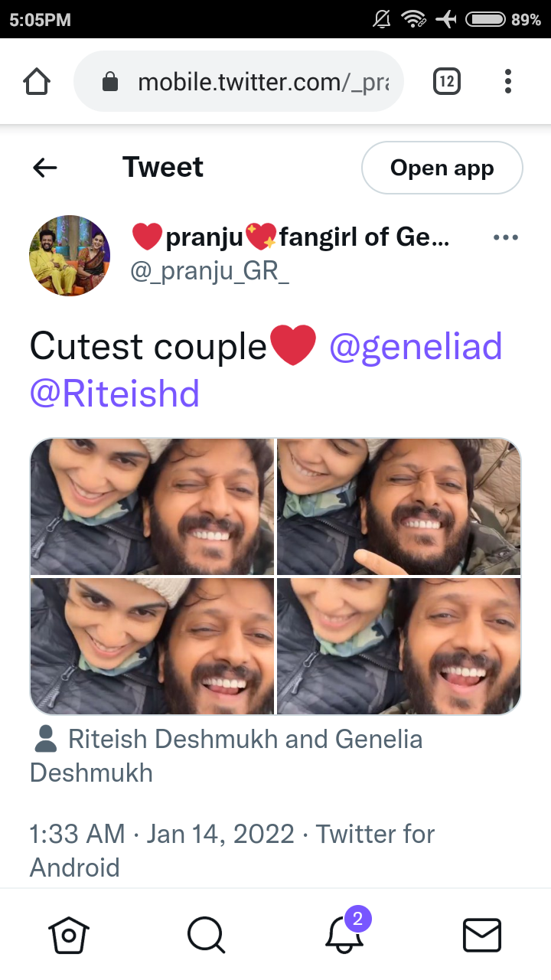Tap the lock icon in the address bar
Screen dimensions: 551x980
point(110,81)
